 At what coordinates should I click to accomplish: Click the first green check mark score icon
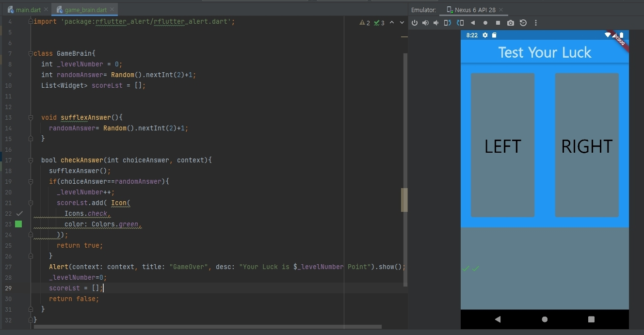tap(466, 269)
